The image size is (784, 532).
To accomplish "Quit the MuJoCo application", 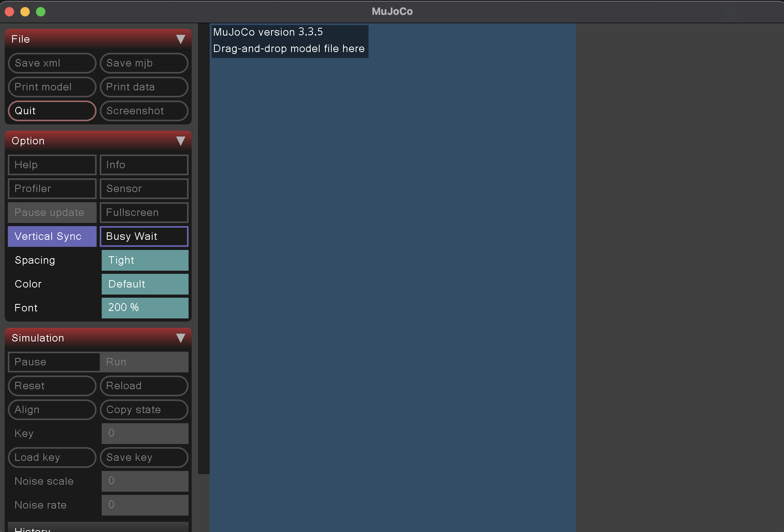I will coord(52,111).
